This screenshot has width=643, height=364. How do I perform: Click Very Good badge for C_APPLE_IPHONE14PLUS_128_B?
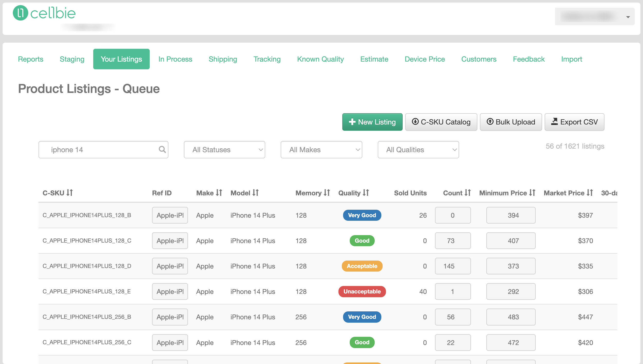pos(362,215)
